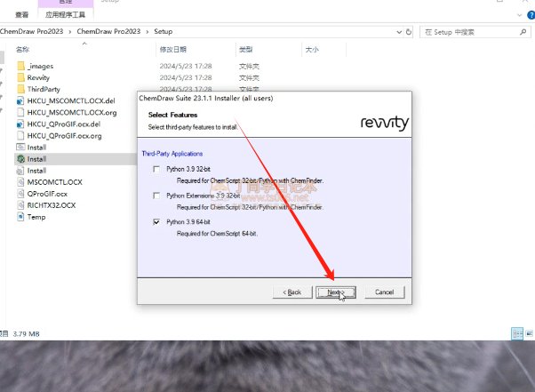Switch to details view icon in status bar
535x392 pixels.
click(x=517, y=333)
